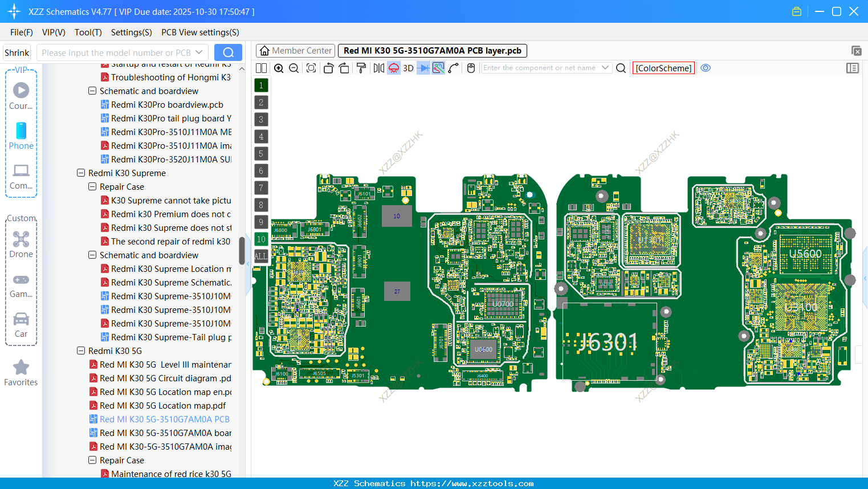Toggle board visibility with the eye icon
This screenshot has width=868, height=489.
coord(706,68)
